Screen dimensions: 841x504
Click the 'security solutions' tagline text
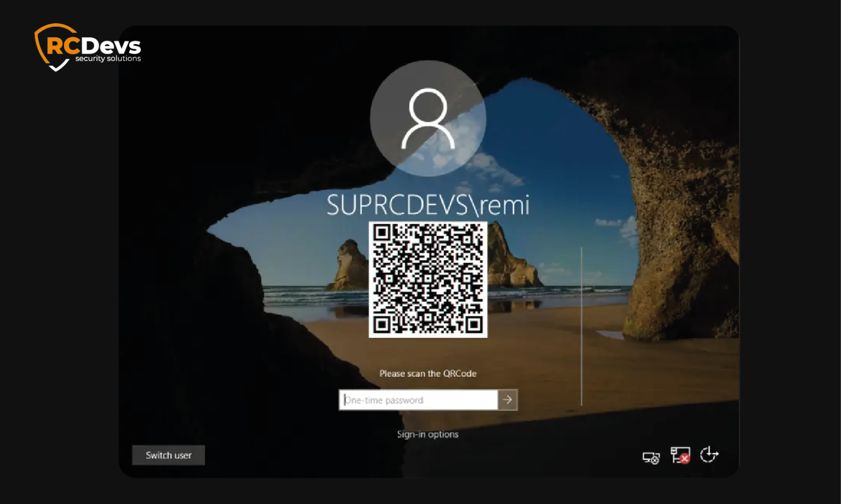(107, 58)
